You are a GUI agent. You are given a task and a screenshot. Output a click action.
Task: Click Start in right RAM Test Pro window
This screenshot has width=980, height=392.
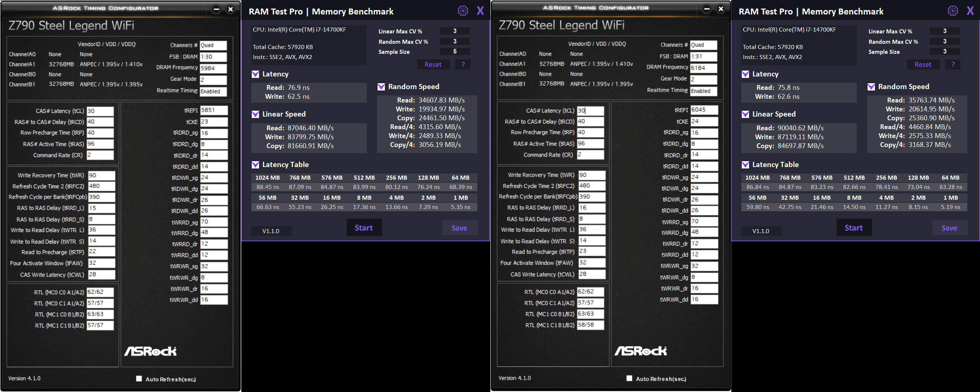pyautogui.click(x=854, y=228)
